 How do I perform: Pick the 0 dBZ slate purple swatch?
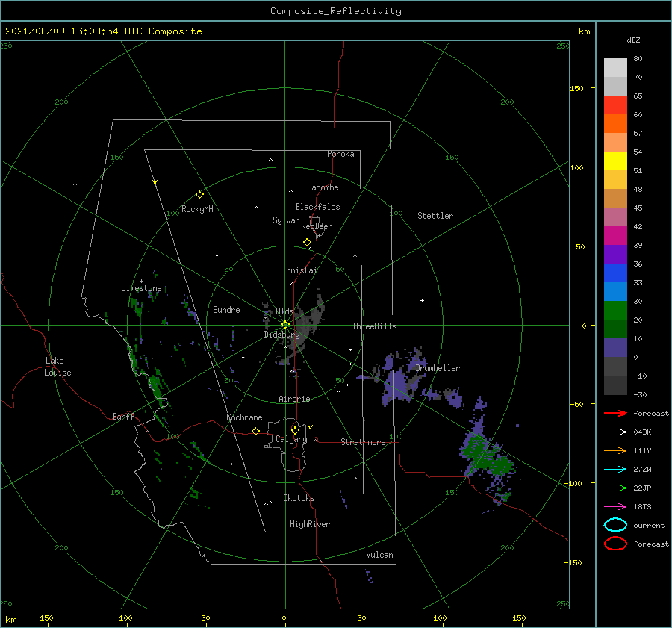pos(615,348)
